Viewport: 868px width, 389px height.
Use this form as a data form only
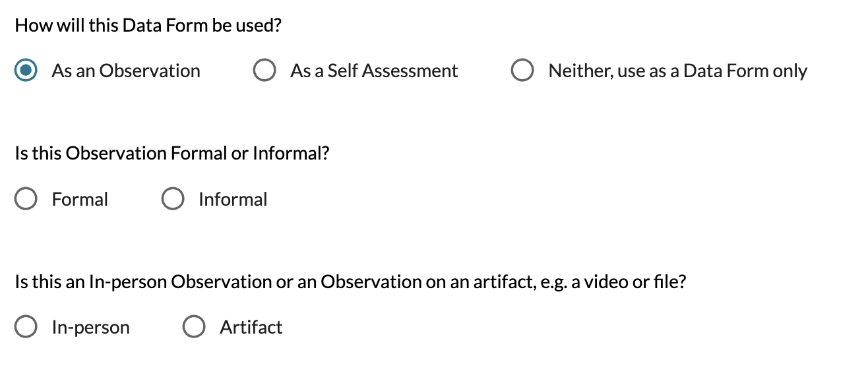click(522, 71)
